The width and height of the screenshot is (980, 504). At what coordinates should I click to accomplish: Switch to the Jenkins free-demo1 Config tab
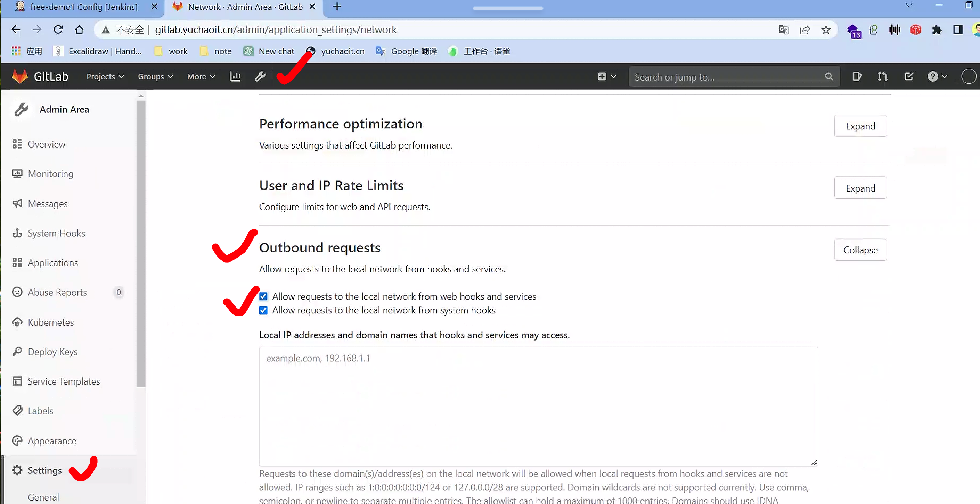coord(84,7)
